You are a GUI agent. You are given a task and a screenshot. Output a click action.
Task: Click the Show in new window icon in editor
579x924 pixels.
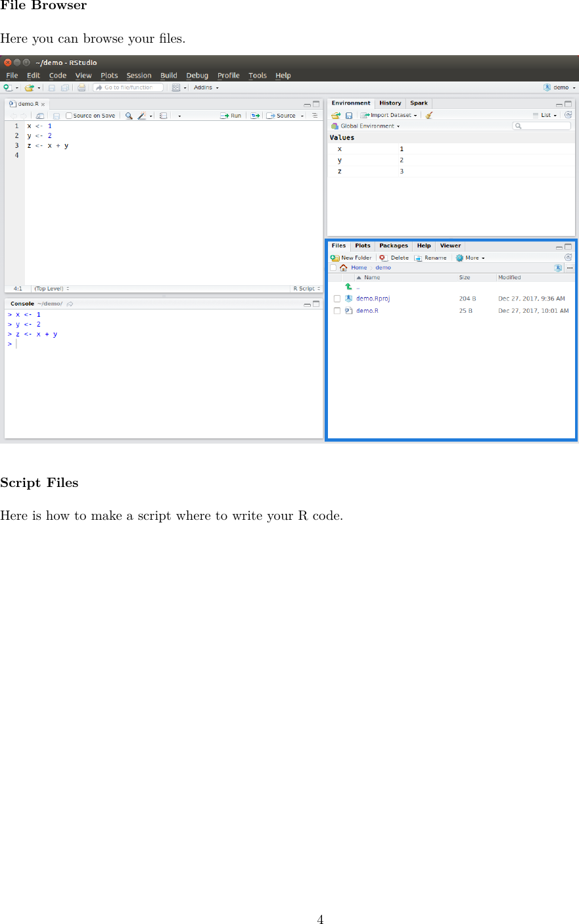point(40,116)
